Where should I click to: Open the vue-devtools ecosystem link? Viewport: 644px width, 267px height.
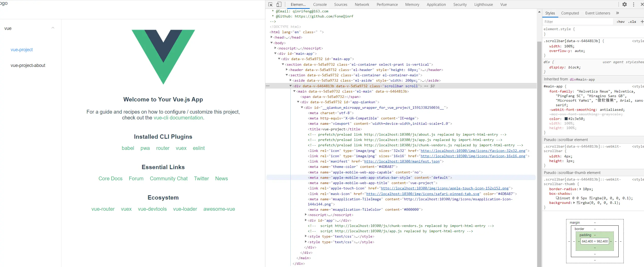[x=152, y=209]
